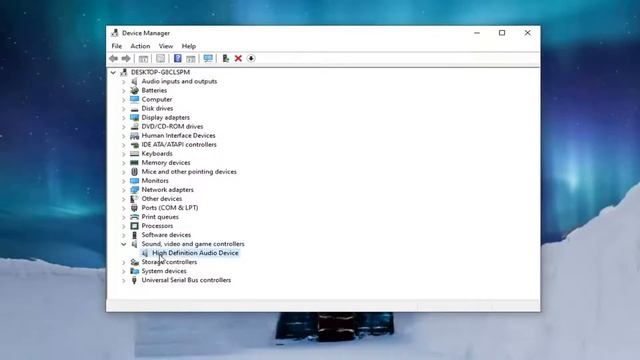Click the Processors category icon

click(x=134, y=226)
